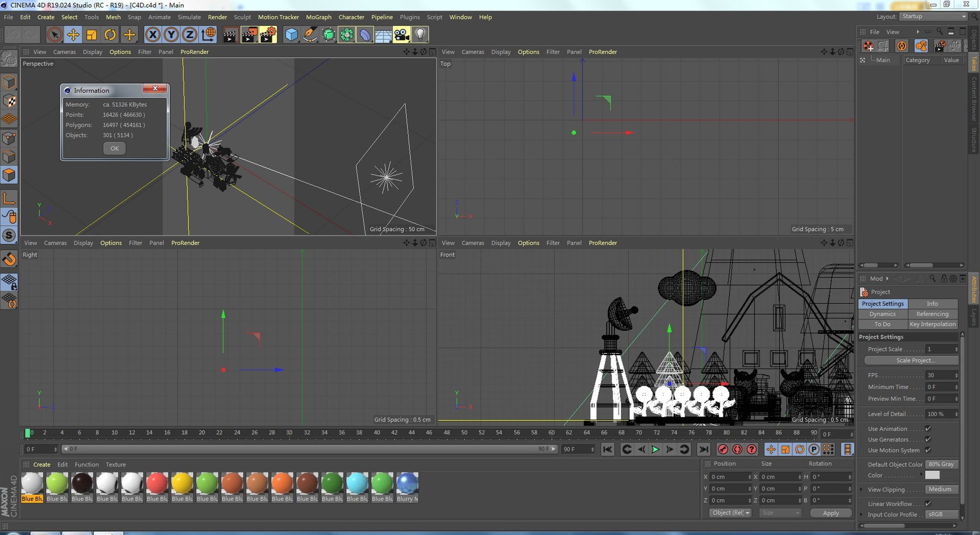The image size is (980, 535).
Task: Open material manager Texture menu
Action: [116, 465]
